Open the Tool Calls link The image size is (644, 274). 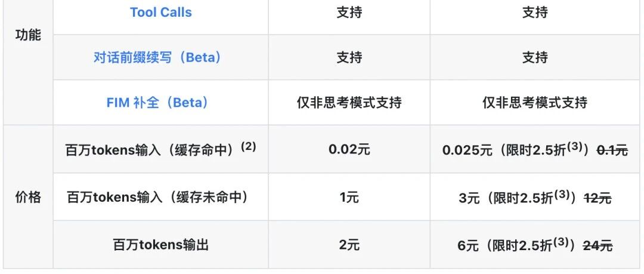(x=160, y=13)
